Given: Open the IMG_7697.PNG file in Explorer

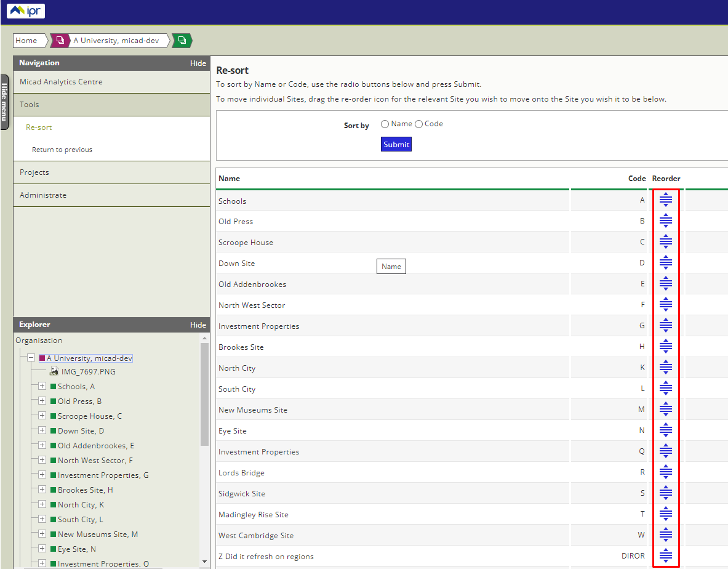Looking at the screenshot, I should [x=88, y=372].
